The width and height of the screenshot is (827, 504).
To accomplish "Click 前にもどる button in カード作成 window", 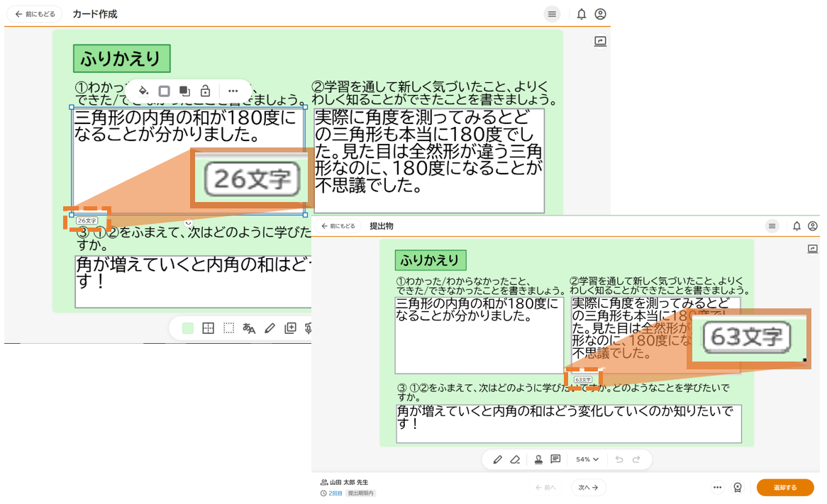I will (x=35, y=14).
